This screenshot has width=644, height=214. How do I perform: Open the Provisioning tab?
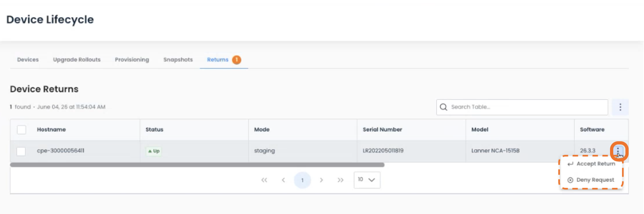(132, 60)
